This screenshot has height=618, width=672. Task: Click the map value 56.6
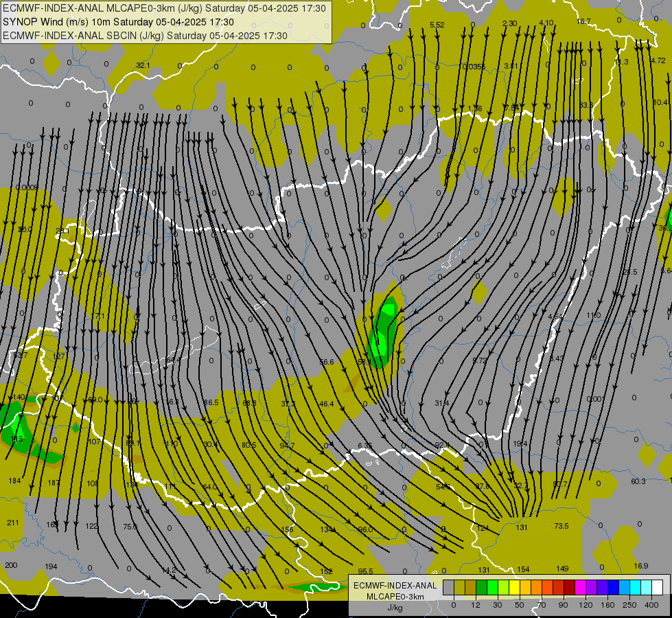pos(327,362)
